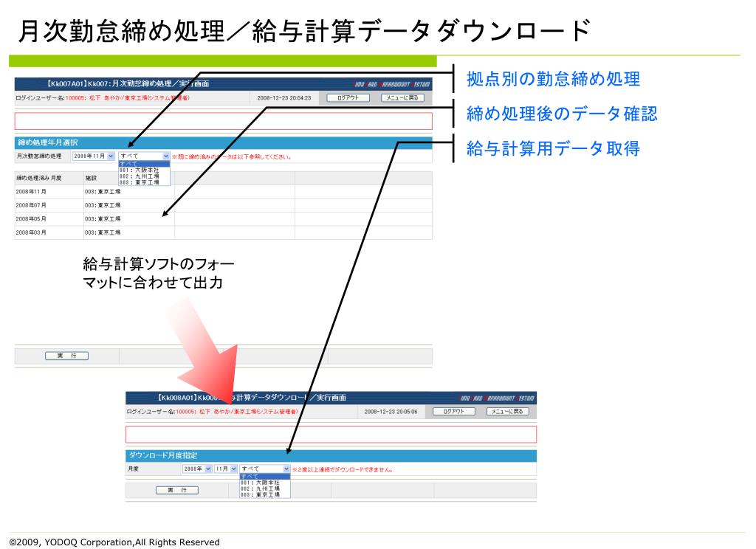Click the ダウンロード月度指定 section header

(331, 455)
